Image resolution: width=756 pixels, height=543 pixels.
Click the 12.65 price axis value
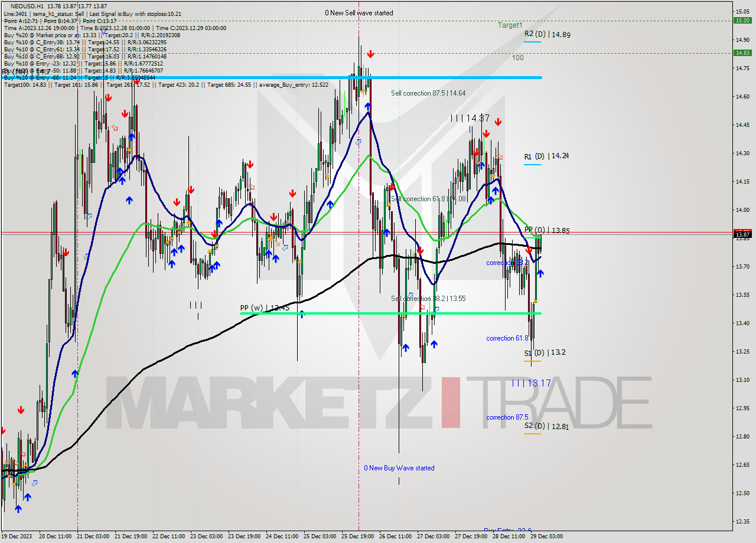(x=742, y=465)
